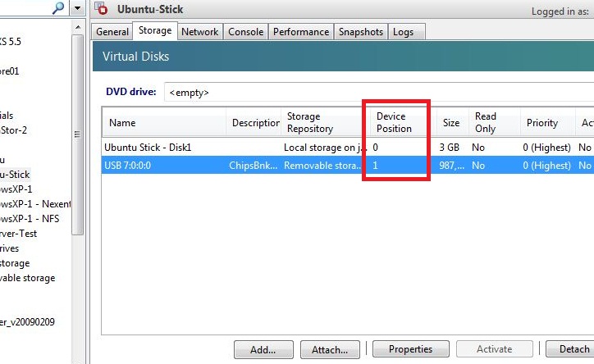View the Snapshots tab

360,32
